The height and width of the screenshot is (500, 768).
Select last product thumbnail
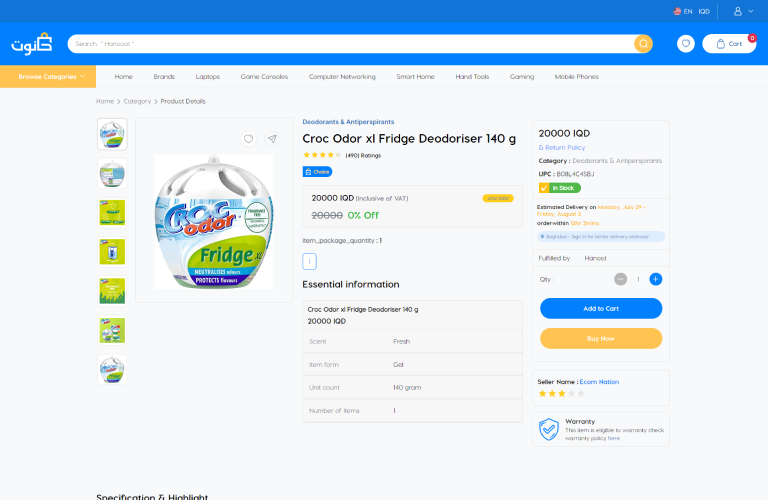click(112, 369)
